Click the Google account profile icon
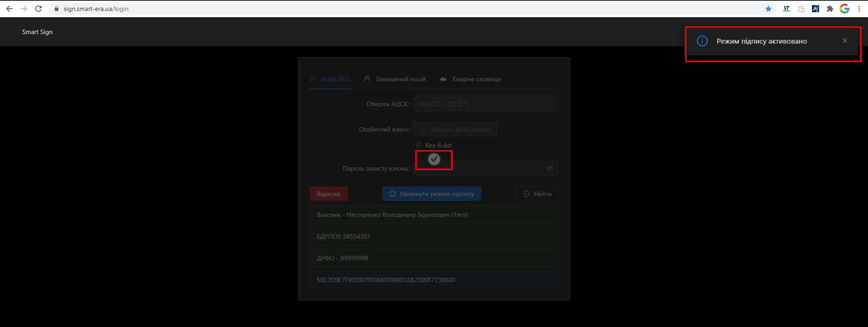The width and height of the screenshot is (868, 327). coord(845,9)
